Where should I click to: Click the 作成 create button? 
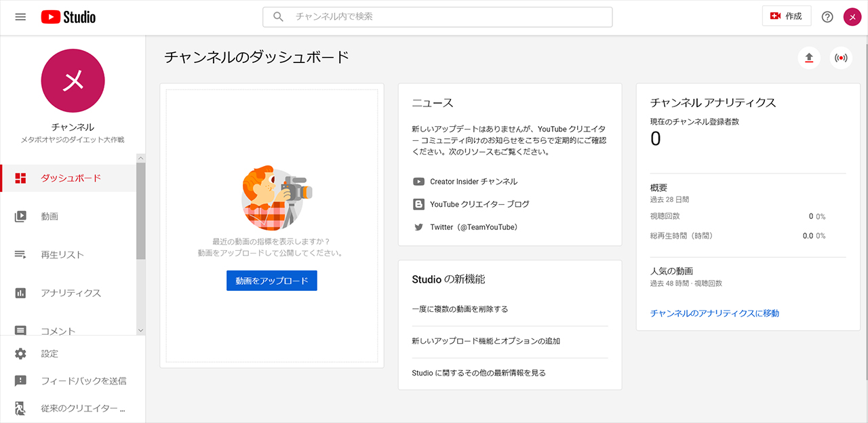[787, 16]
